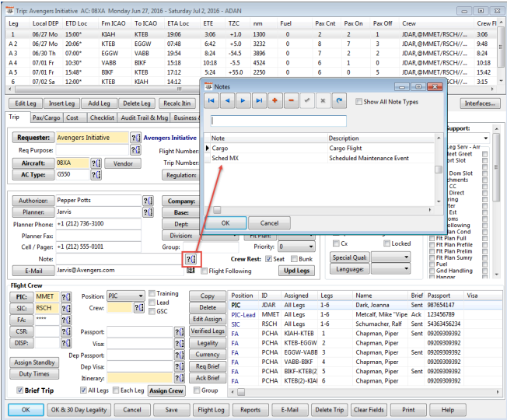Enable Show All Note Types checkbox
507x420 pixels.
(x=358, y=102)
